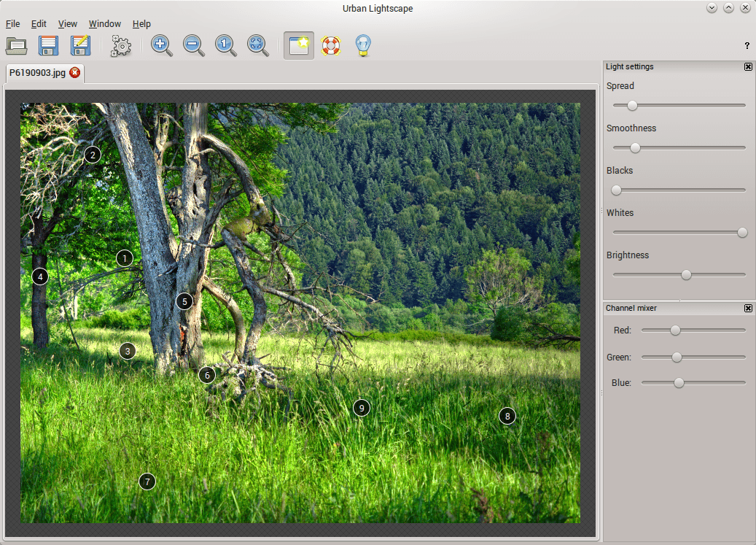Close the Channel mixer panel
The width and height of the screenshot is (756, 545).
pyautogui.click(x=748, y=308)
